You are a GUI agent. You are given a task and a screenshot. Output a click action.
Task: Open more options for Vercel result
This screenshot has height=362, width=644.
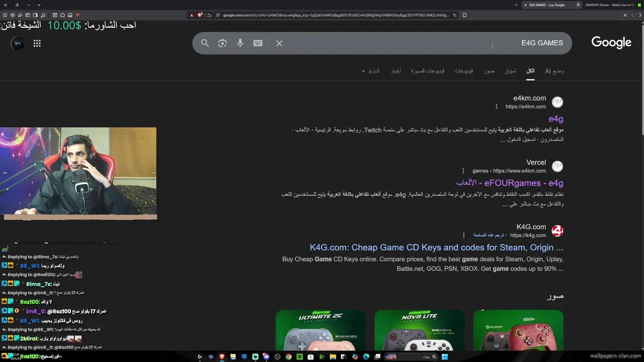coord(463,171)
